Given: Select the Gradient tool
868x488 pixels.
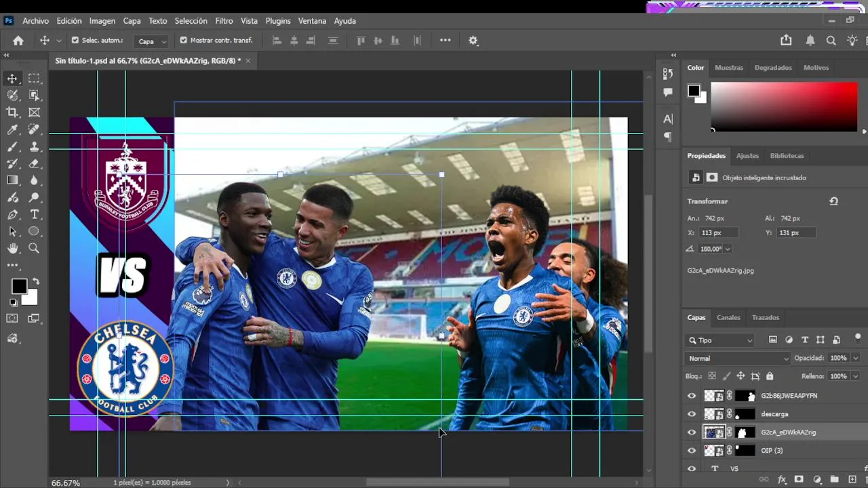Looking at the screenshot, I should [x=12, y=180].
